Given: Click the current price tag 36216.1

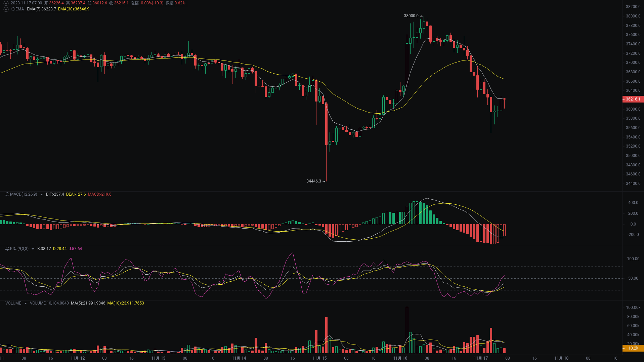Looking at the screenshot, I should coord(633,99).
